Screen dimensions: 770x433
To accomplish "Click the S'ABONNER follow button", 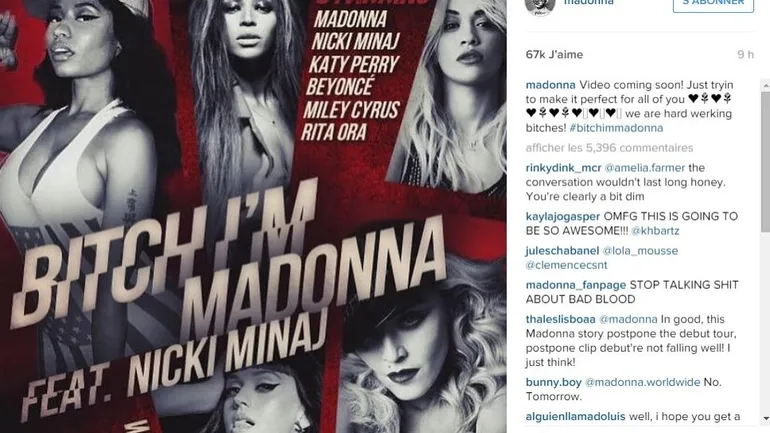I will [713, 4].
